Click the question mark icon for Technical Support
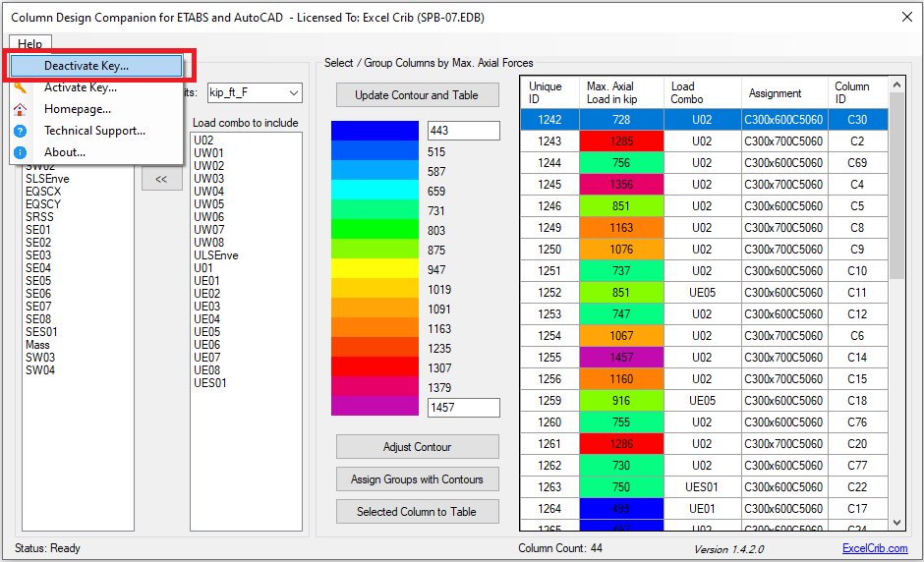The image size is (924, 562). [x=20, y=131]
